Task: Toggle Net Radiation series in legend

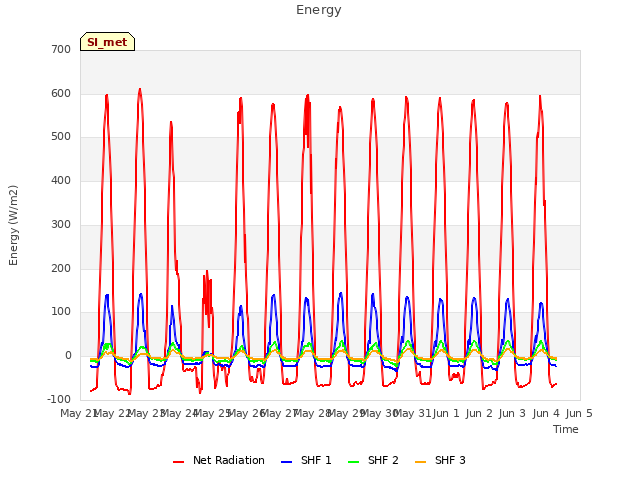Action: tap(219, 460)
